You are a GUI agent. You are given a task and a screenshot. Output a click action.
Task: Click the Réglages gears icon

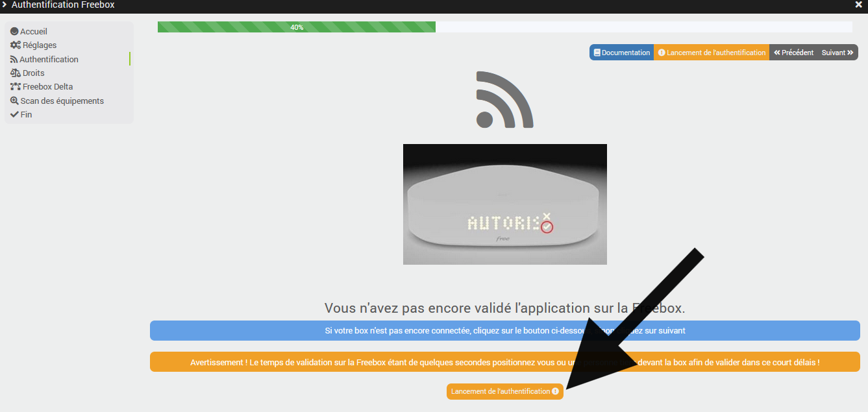(16, 45)
